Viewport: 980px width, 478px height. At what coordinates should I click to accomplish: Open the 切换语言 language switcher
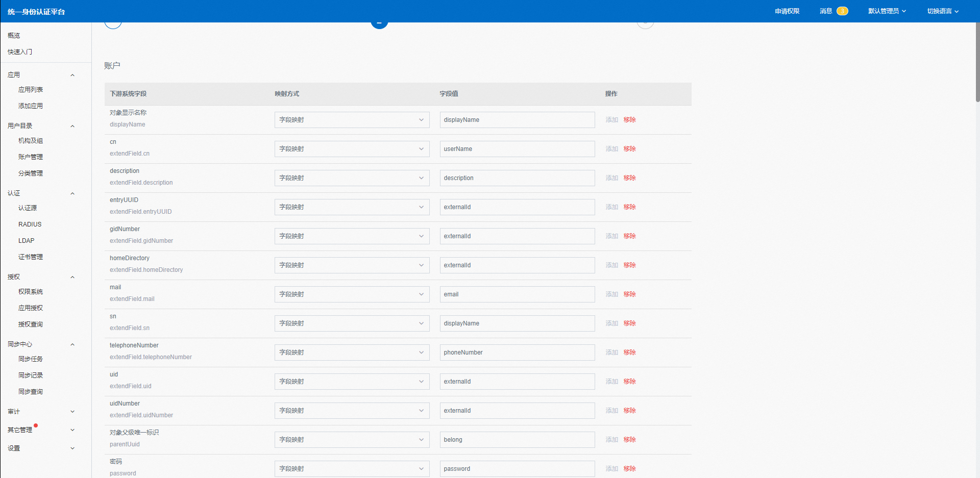(942, 11)
